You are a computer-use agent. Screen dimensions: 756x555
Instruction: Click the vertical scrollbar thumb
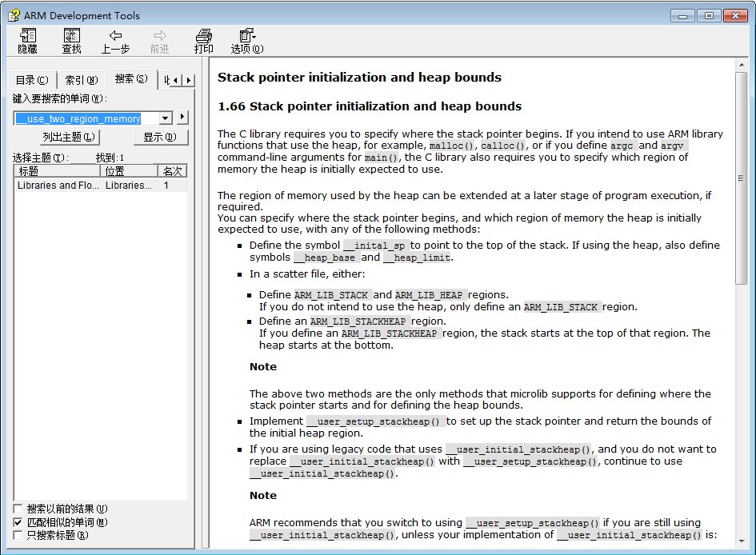741,178
